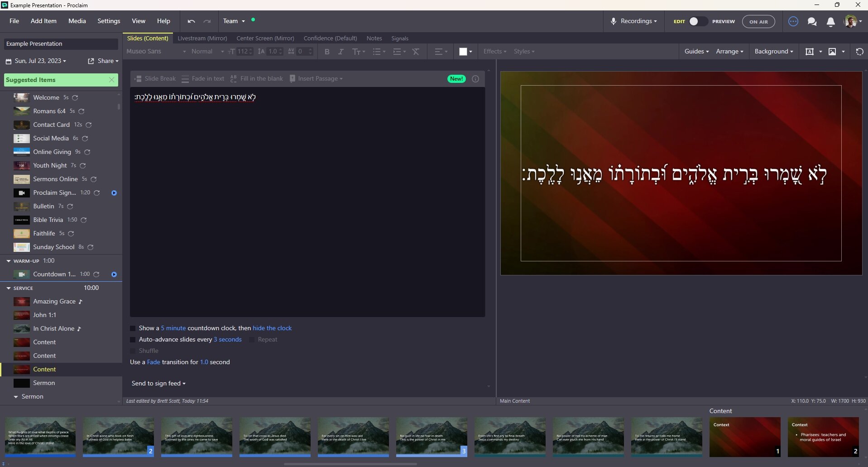
Task: Click the info icon beside New! badge
Action: tap(475, 79)
